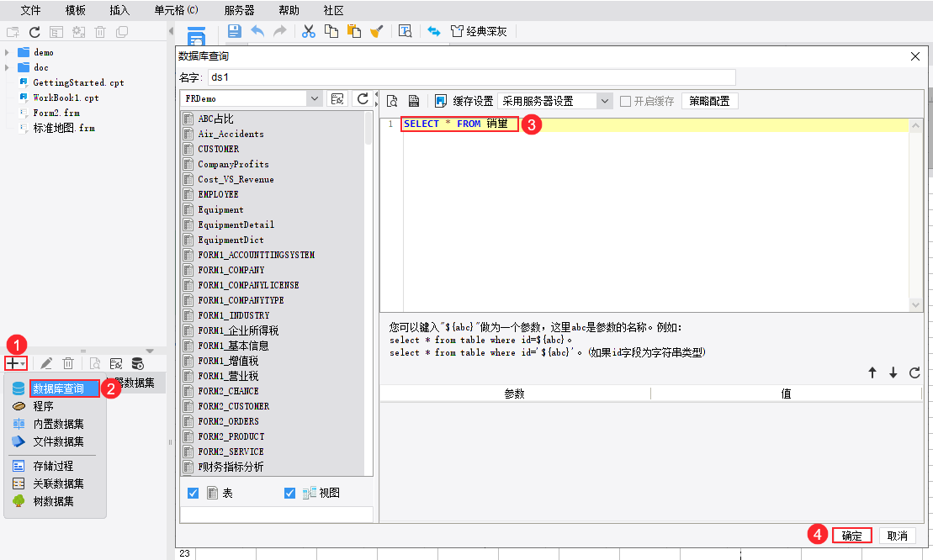Screen dimensions: 933x560
Task: Open the 插入 menu
Action: pos(119,10)
